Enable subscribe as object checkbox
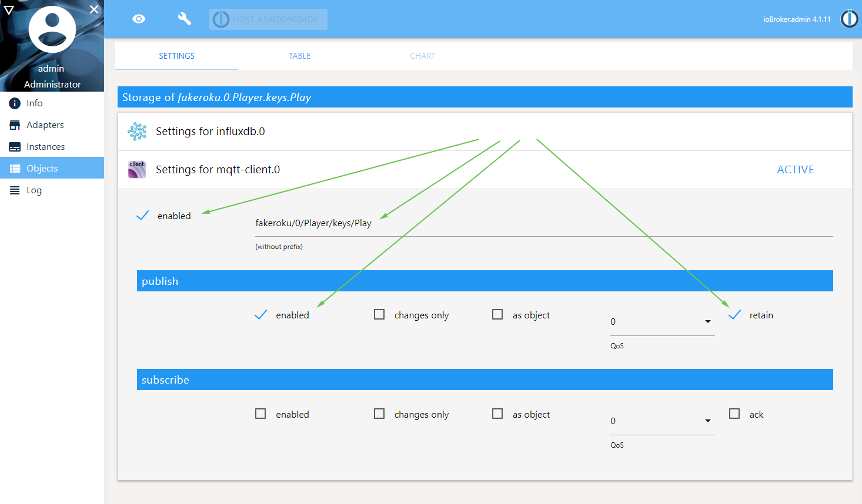This screenshot has height=504, width=862. [497, 414]
